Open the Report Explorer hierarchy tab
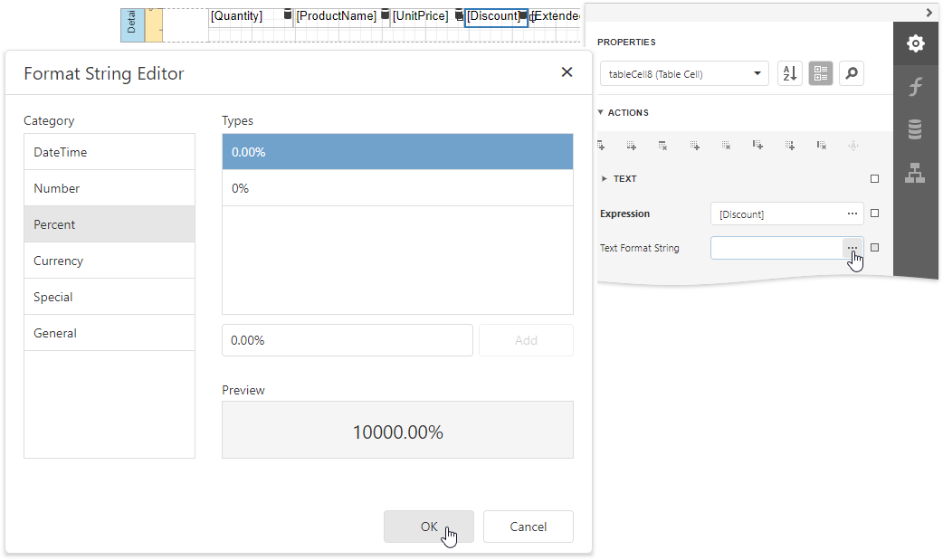Viewport: 943px width, 560px height. [x=915, y=174]
